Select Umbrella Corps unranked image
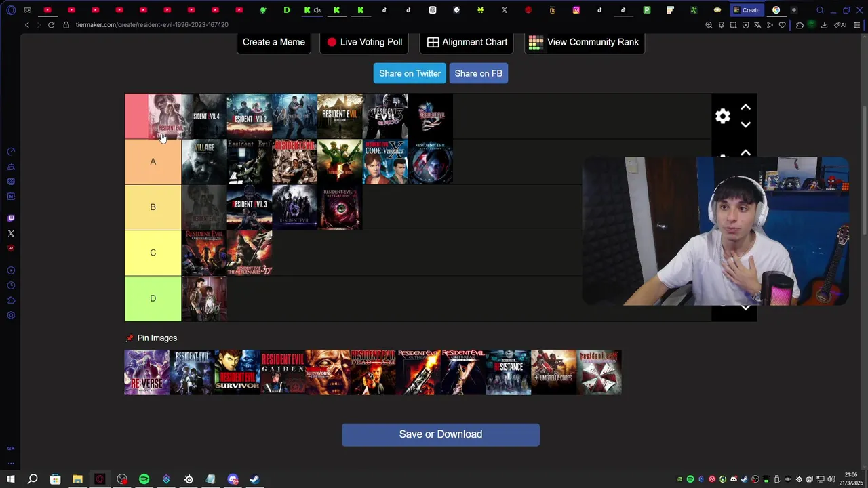Viewport: 868px width, 488px height. [554, 372]
